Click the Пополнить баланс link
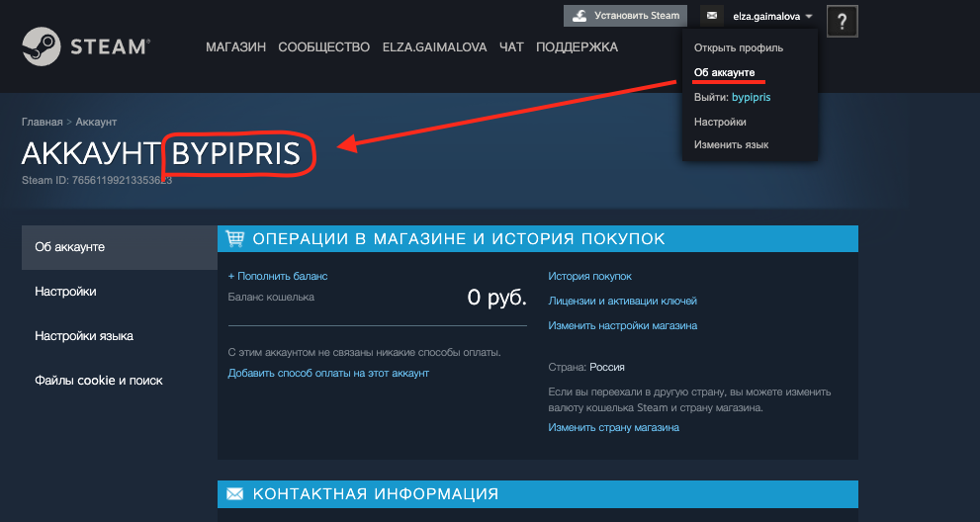980x522 pixels. [278, 276]
